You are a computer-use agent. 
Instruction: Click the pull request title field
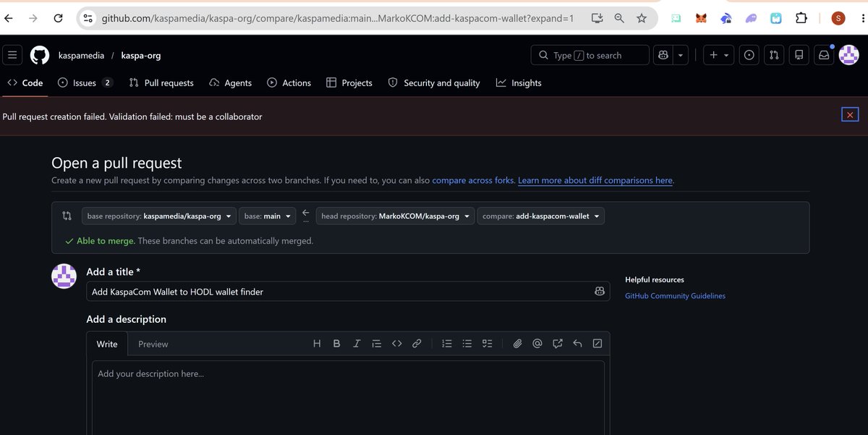[x=348, y=291]
